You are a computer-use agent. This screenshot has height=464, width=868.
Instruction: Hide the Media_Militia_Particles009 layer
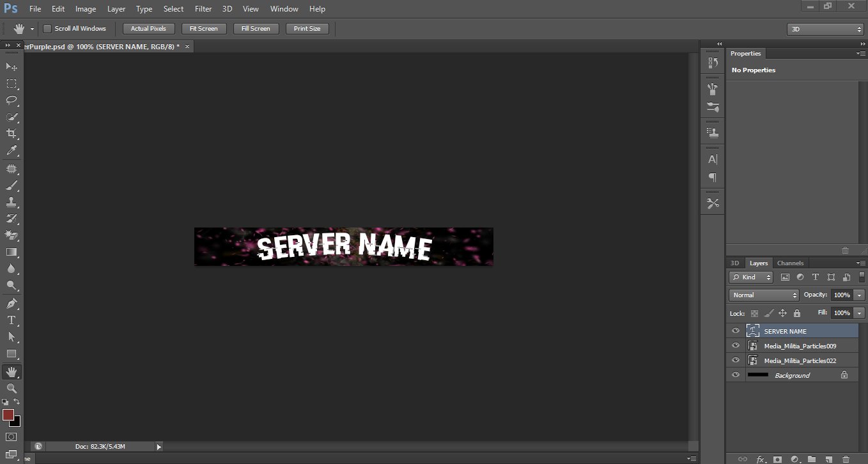pyautogui.click(x=736, y=346)
